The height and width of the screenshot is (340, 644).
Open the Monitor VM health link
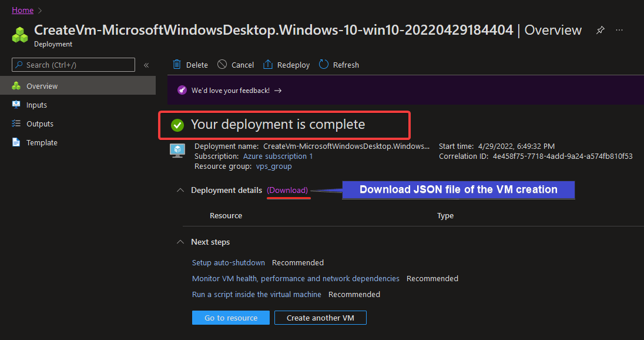296,278
